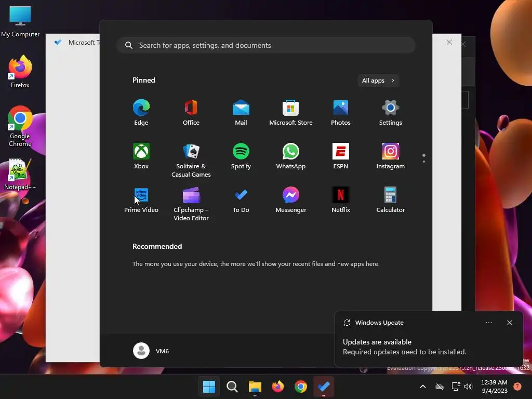Open the network tray icon
Image resolution: width=532 pixels, height=399 pixels.
pyautogui.click(x=456, y=387)
